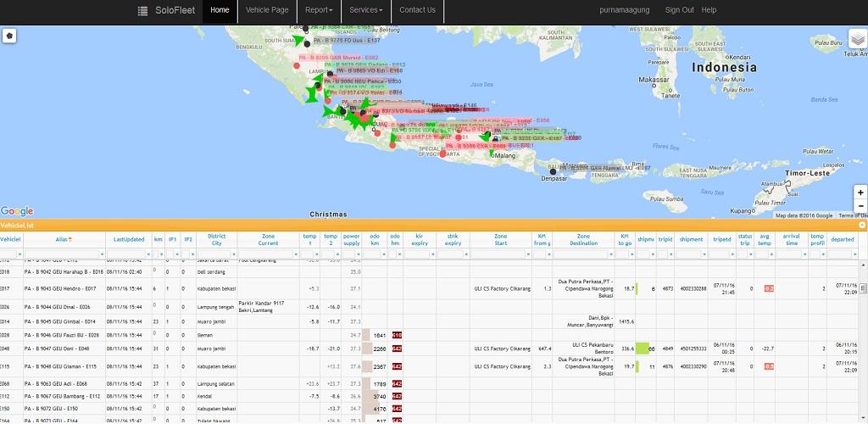
Task: Clear the shipment filter x icon
Action: [705, 254]
